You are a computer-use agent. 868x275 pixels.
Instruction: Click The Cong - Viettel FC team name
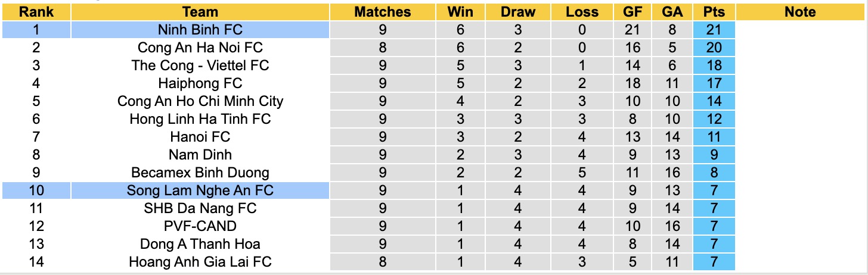(x=200, y=65)
